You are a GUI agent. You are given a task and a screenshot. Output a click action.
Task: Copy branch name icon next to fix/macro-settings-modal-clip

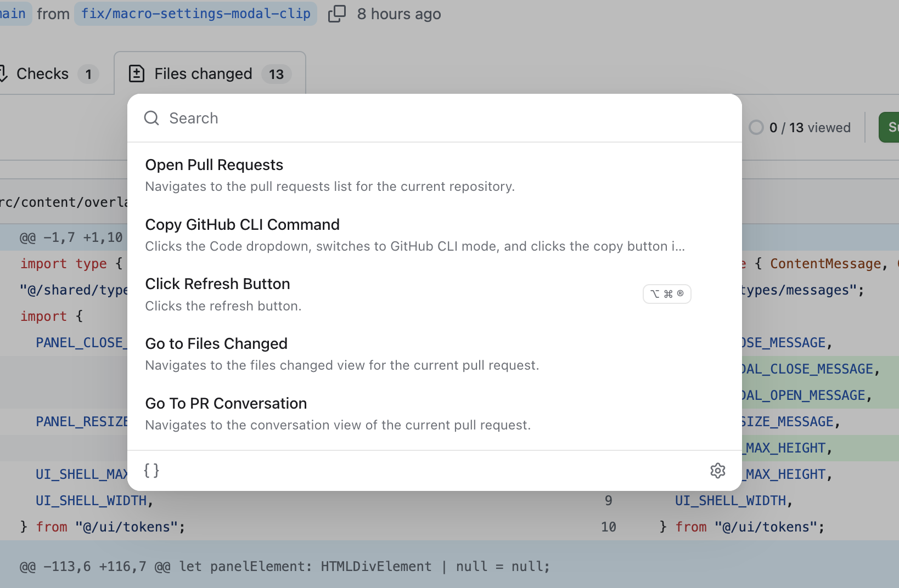pos(337,14)
